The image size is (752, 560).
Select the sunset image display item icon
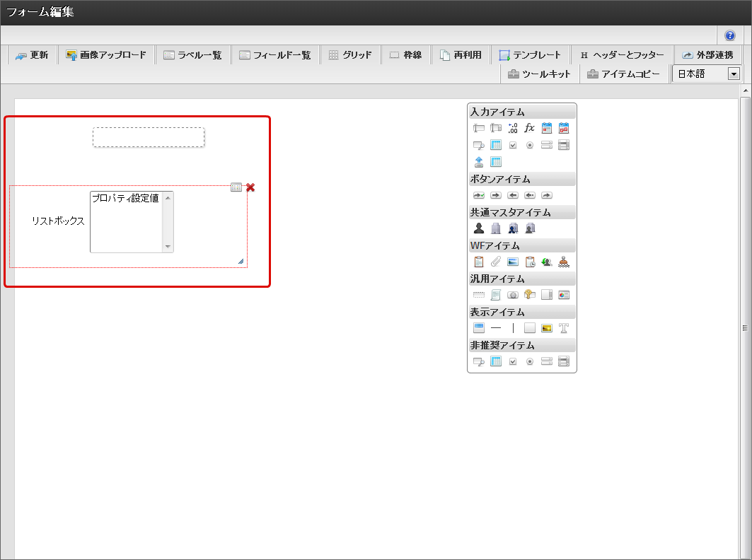pyautogui.click(x=547, y=328)
